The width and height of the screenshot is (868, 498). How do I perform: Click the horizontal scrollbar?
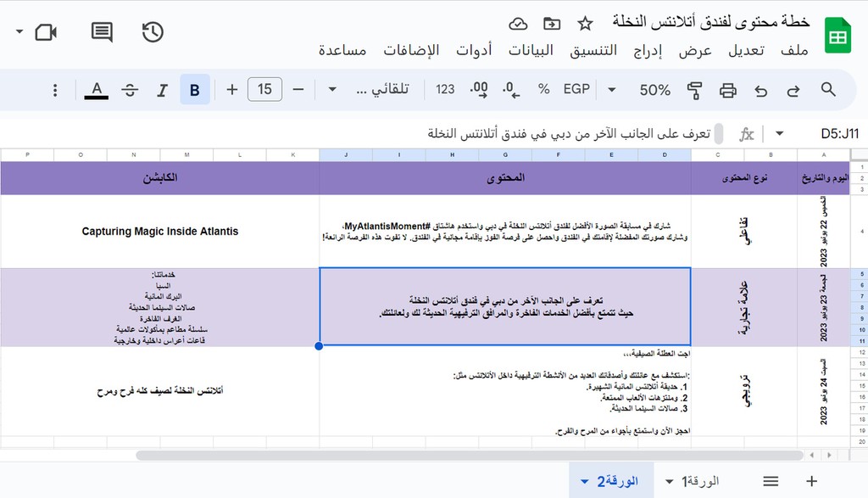coord(470,456)
